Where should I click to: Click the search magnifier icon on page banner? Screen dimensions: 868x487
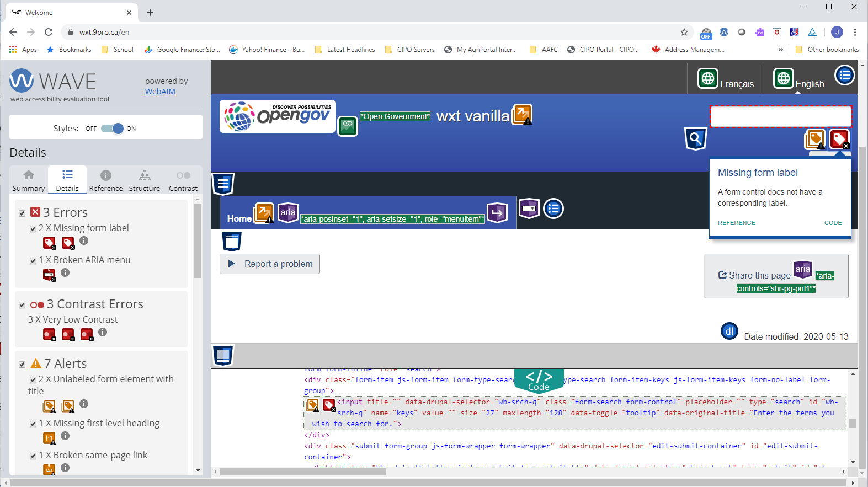(x=696, y=138)
